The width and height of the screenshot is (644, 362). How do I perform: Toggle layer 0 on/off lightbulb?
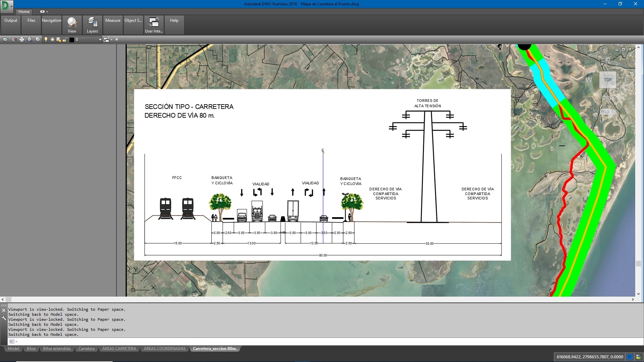[x=46, y=40]
